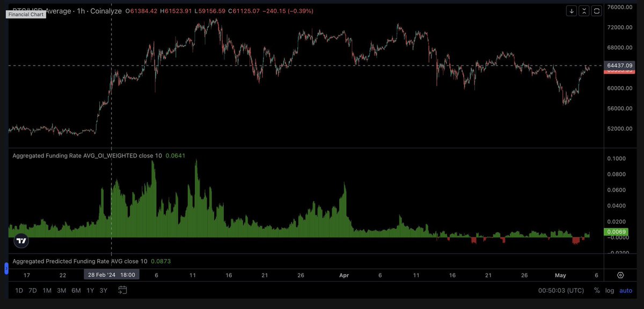Toggle percent scale mode
The image size is (644, 309).
[x=597, y=291]
